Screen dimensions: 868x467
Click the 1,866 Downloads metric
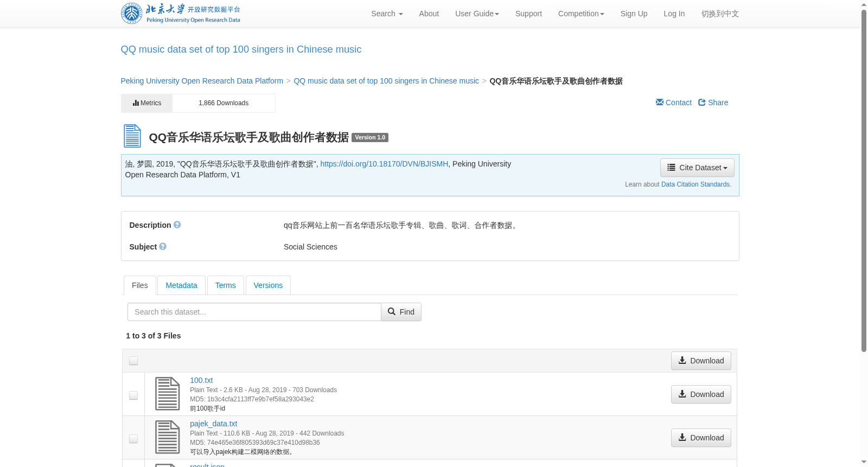(224, 103)
